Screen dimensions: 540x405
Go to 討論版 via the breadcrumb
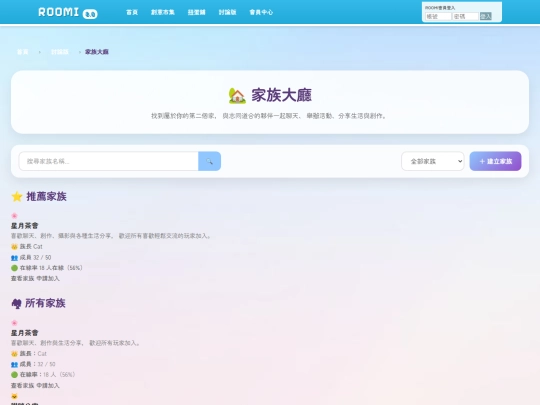[x=60, y=52]
